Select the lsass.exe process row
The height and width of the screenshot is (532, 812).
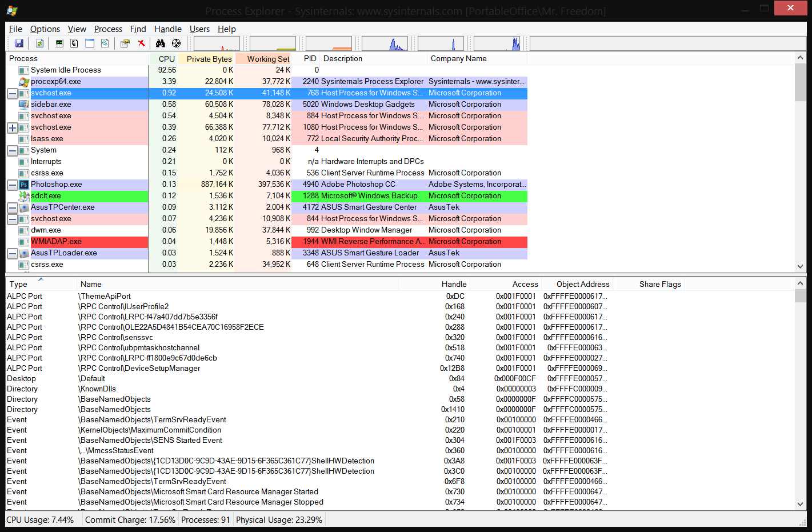266,139
